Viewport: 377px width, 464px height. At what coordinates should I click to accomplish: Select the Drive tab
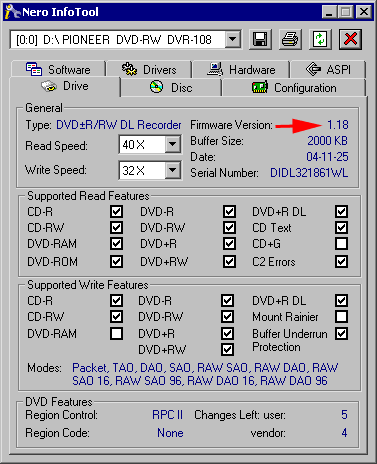pyautogui.click(x=65, y=86)
